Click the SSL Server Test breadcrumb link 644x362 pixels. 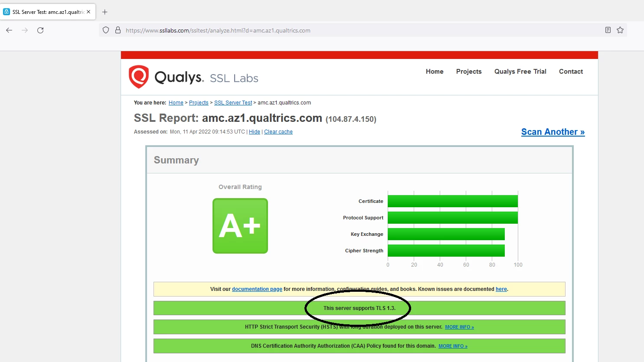click(x=233, y=103)
